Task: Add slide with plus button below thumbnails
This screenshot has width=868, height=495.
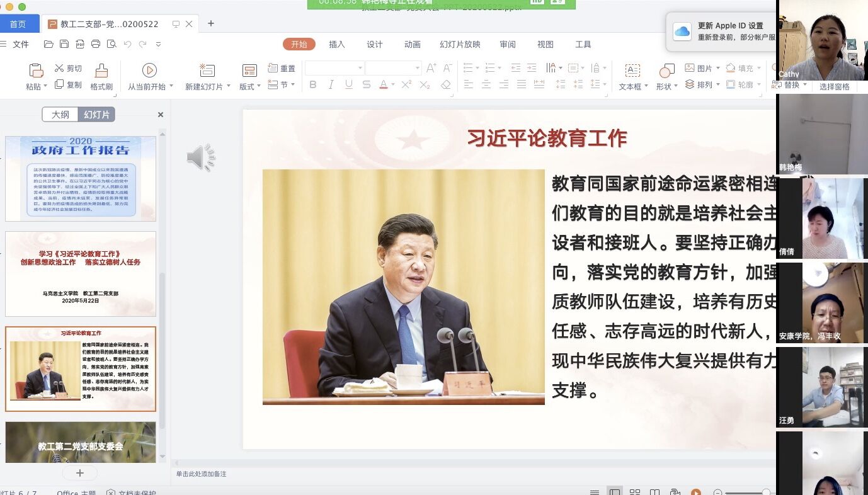Action: [x=80, y=473]
